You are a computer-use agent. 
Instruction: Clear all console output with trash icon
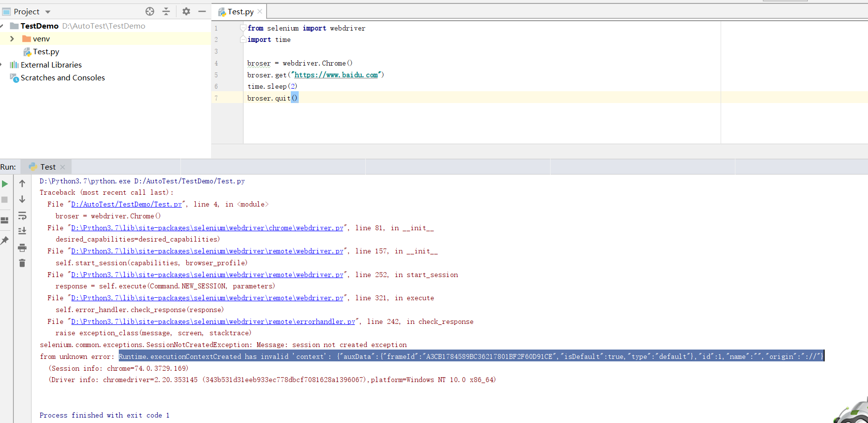click(x=22, y=263)
